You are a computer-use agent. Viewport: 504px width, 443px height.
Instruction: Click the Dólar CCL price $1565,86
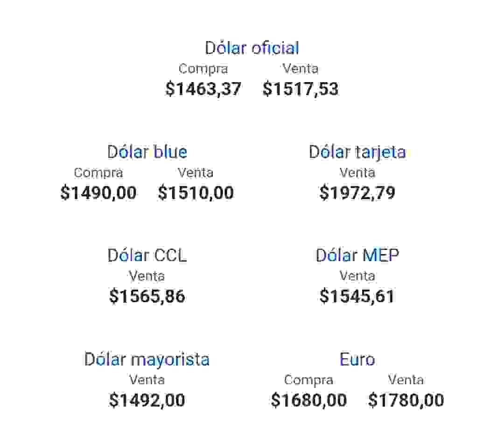tap(147, 297)
